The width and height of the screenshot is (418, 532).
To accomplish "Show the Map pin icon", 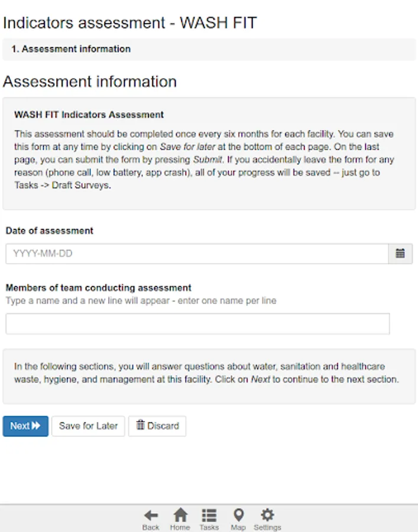I will coord(238,518).
